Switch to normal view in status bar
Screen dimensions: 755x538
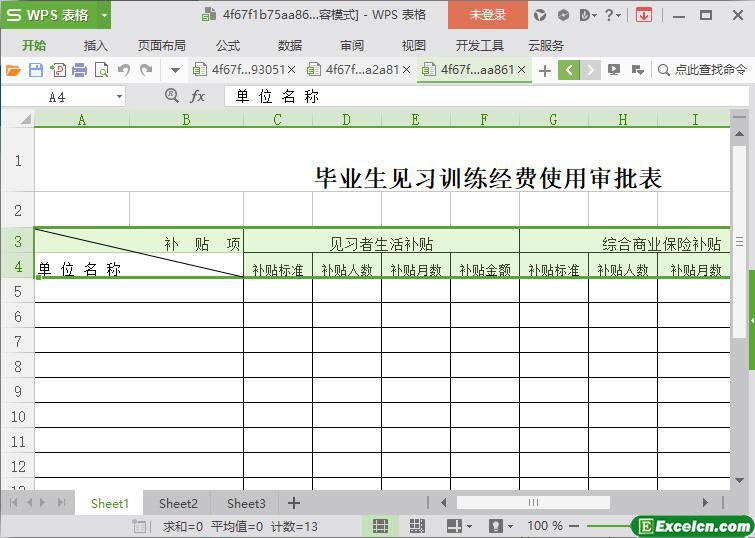(381, 526)
